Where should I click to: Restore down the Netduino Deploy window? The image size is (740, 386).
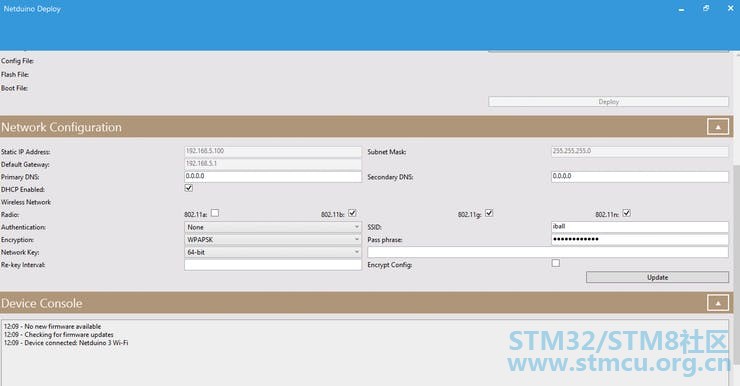pos(706,8)
